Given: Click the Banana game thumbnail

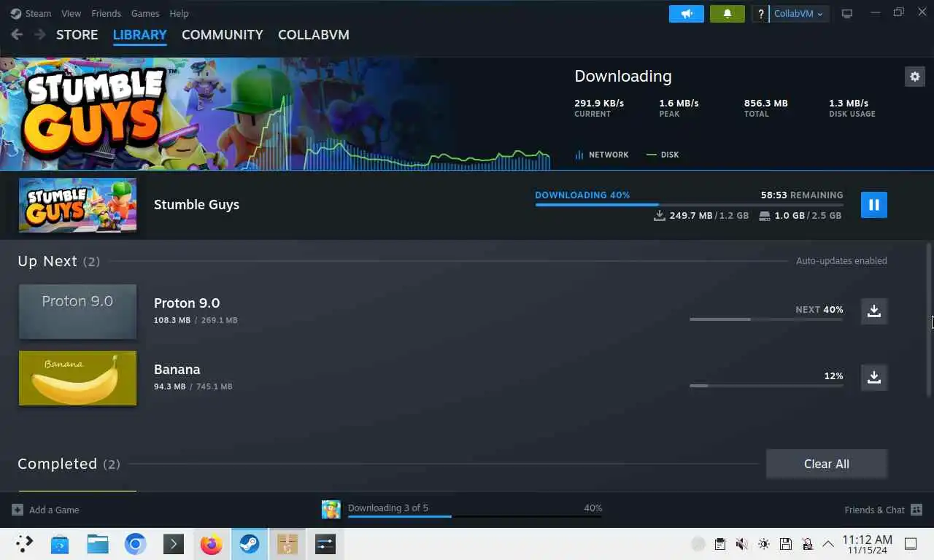Looking at the screenshot, I should pos(77,378).
